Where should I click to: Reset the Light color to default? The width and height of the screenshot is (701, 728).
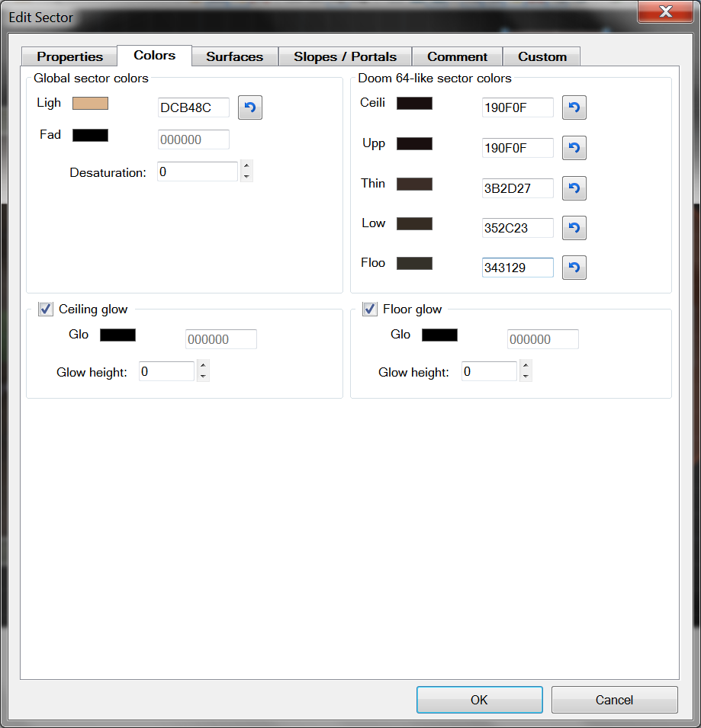coord(249,107)
